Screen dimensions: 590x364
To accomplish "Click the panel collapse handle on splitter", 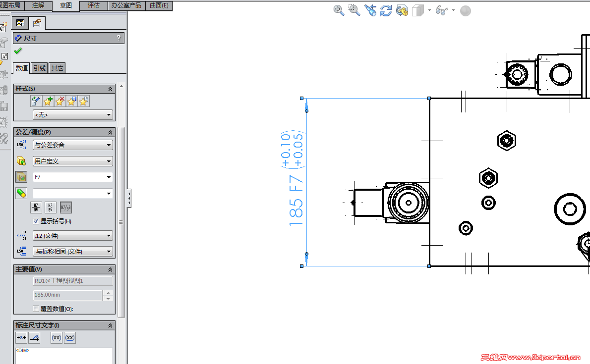I will coord(129,198).
